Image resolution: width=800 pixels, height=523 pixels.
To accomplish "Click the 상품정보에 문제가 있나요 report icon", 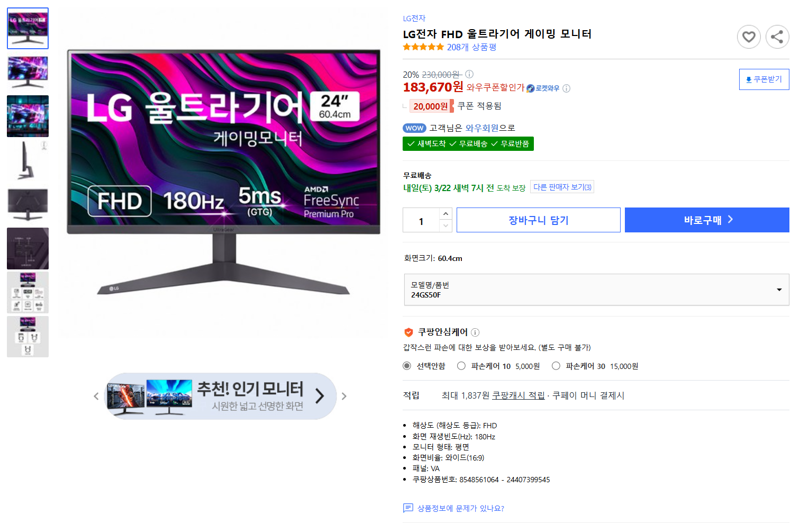I will click(408, 508).
